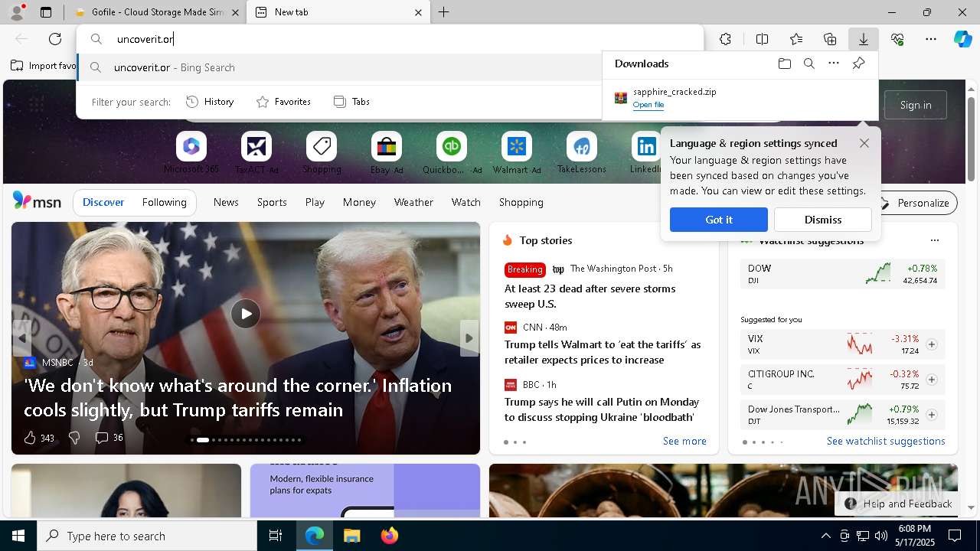Open Walmart shortcut tile
980x551 pixels.
(x=517, y=152)
